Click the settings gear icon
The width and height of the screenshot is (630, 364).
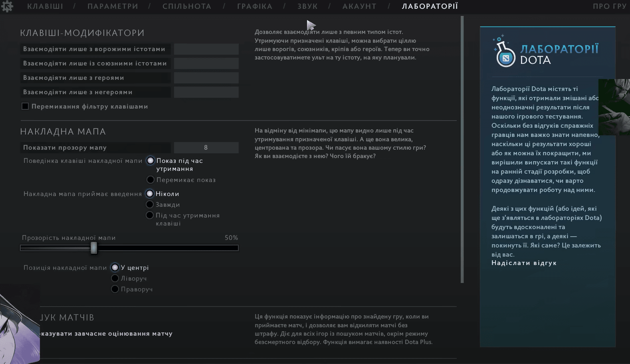coord(7,6)
